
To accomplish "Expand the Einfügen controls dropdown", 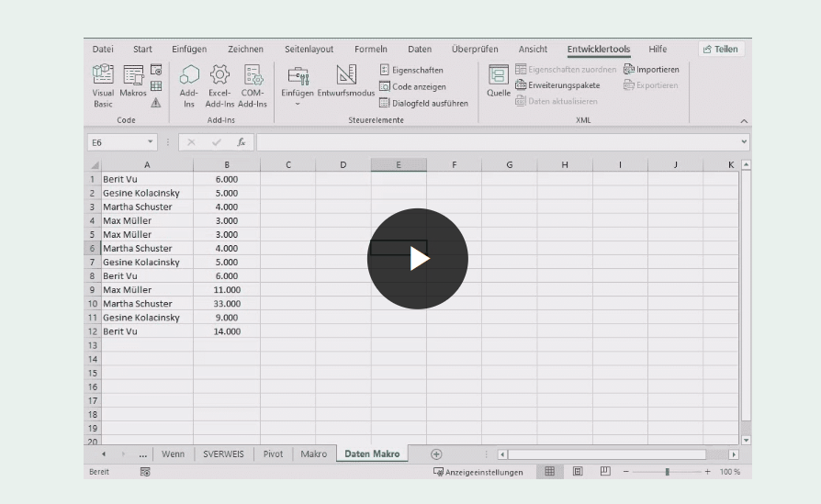I will [x=298, y=104].
